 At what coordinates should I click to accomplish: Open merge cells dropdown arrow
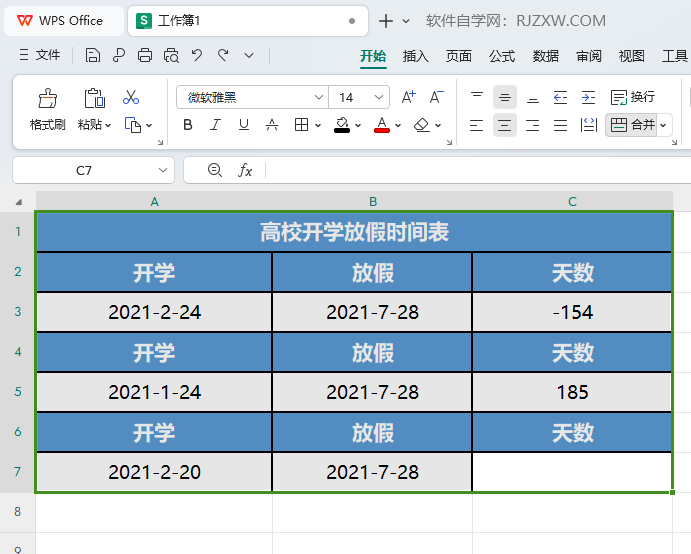[663, 126]
